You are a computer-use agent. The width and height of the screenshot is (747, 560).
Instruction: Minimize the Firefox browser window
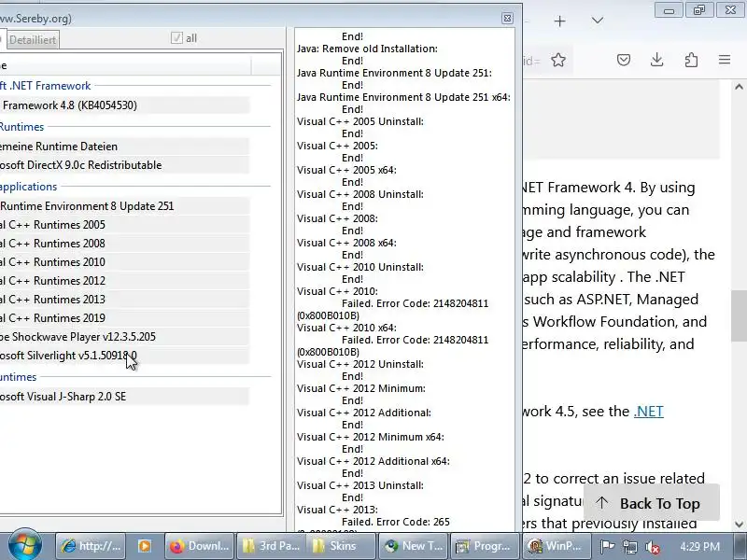[669, 10]
